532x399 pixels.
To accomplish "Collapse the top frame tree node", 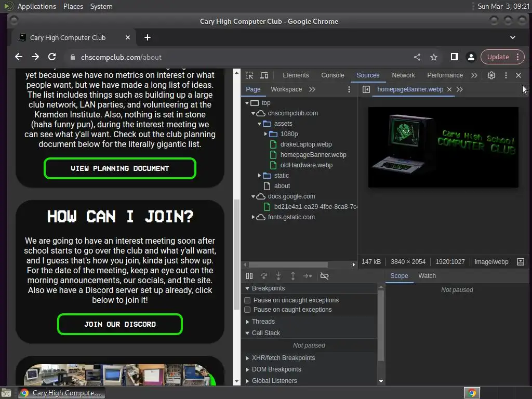I will pyautogui.click(x=247, y=103).
